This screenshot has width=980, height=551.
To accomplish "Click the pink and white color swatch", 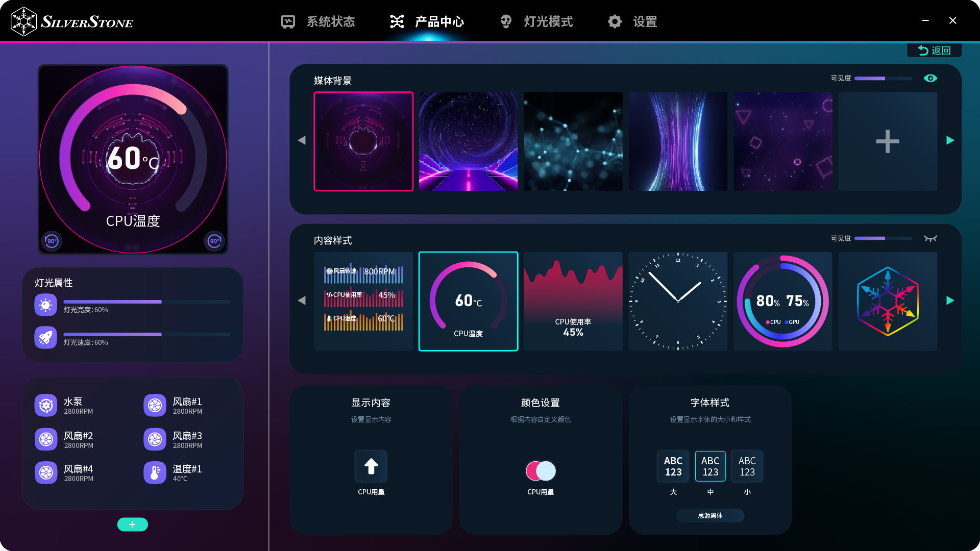I will [x=541, y=471].
